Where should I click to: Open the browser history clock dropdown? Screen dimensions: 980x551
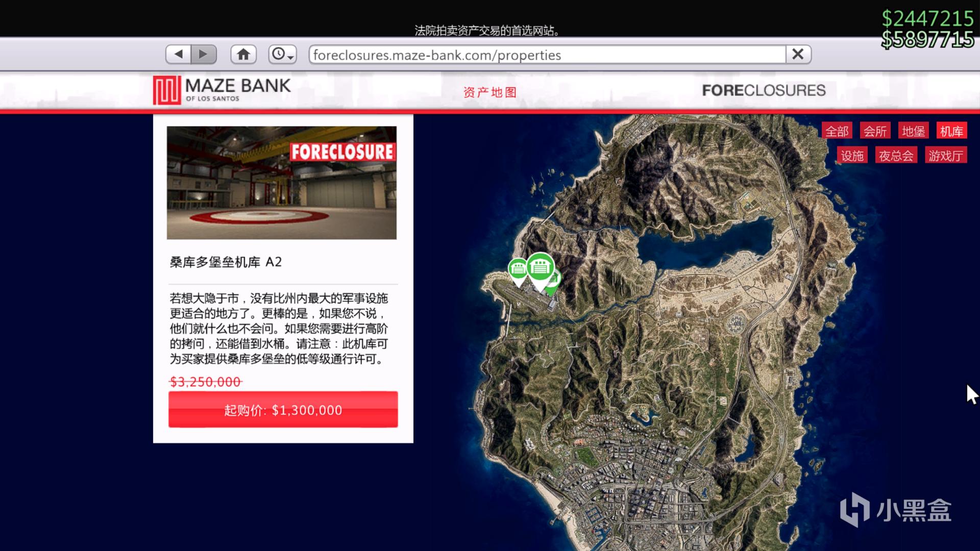click(282, 54)
